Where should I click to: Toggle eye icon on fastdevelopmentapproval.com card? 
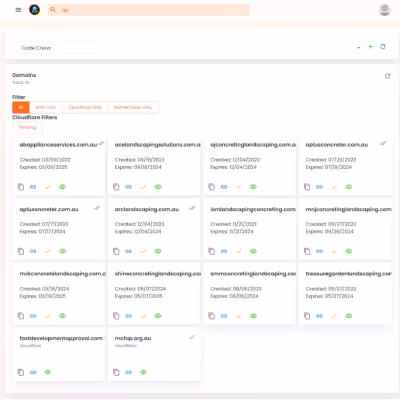click(48, 372)
